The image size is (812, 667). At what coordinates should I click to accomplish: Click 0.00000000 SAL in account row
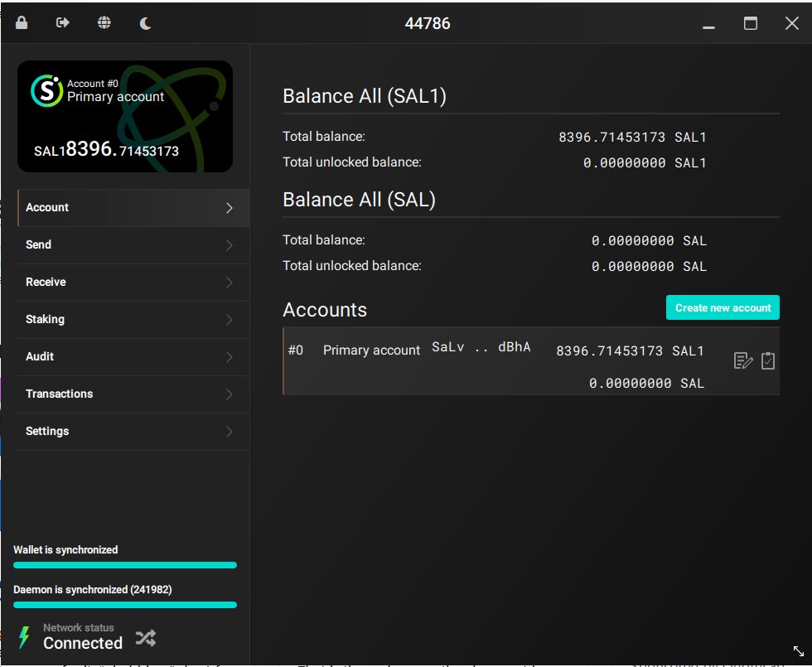(x=647, y=383)
